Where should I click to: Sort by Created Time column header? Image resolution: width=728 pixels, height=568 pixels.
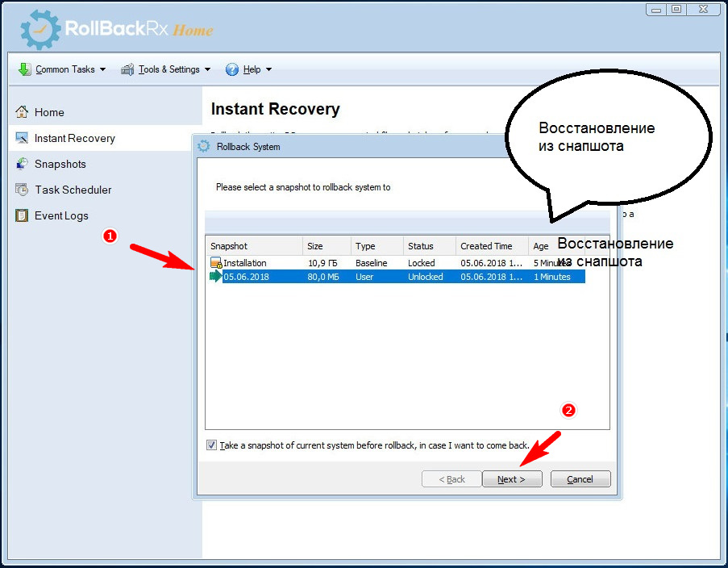(x=492, y=246)
